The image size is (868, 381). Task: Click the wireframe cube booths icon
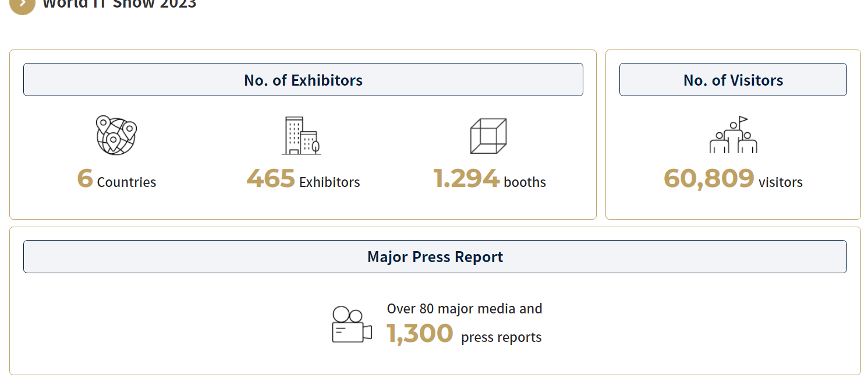tap(488, 136)
